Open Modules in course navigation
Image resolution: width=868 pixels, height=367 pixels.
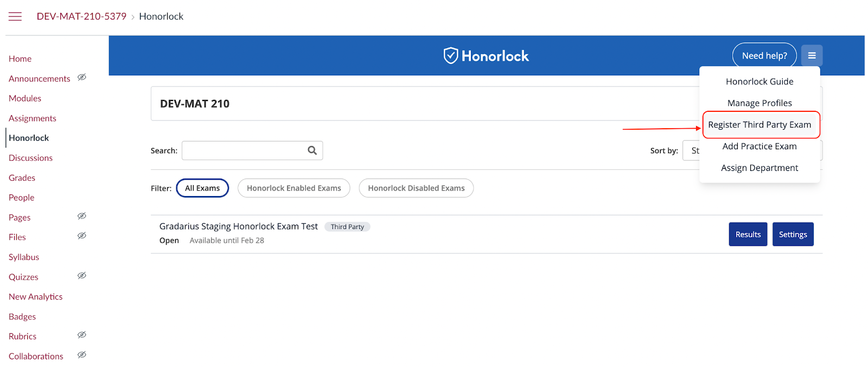25,98
